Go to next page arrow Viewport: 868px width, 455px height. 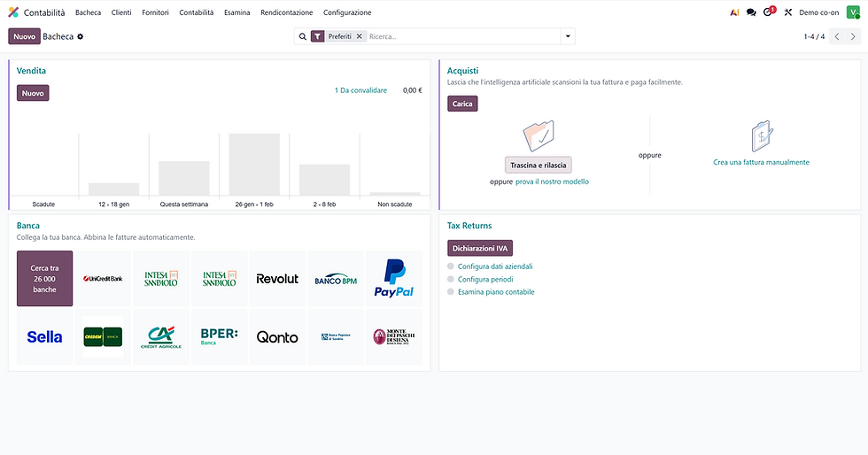(x=853, y=36)
